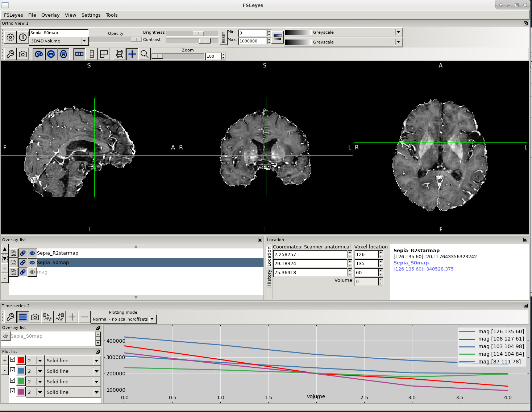Open the File menu
Image resolution: width=532 pixels, height=412 pixels.
click(32, 15)
